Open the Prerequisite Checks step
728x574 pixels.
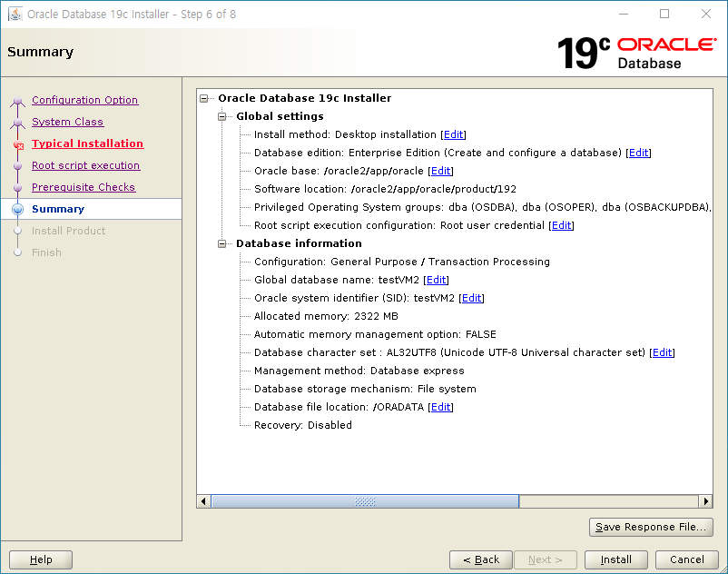coord(84,187)
